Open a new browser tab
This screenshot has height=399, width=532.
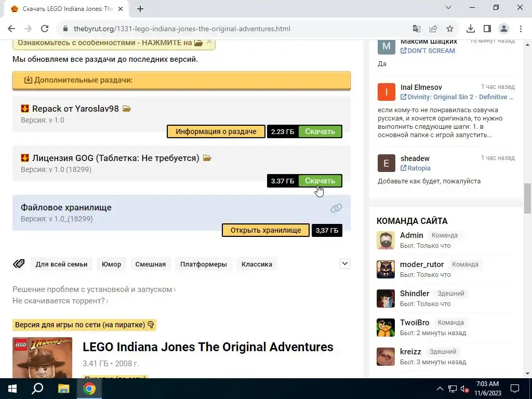point(140,9)
